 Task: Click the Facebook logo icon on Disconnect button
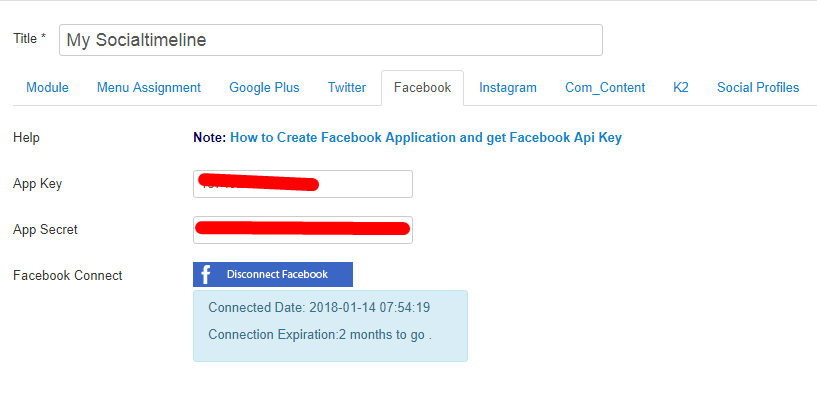coord(206,274)
